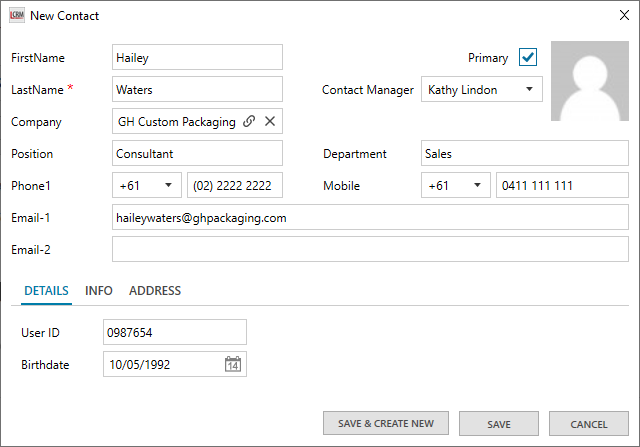Screen dimensions: 640x447
Task: Close the New Contact window
Action: pyautogui.click(x=624, y=16)
